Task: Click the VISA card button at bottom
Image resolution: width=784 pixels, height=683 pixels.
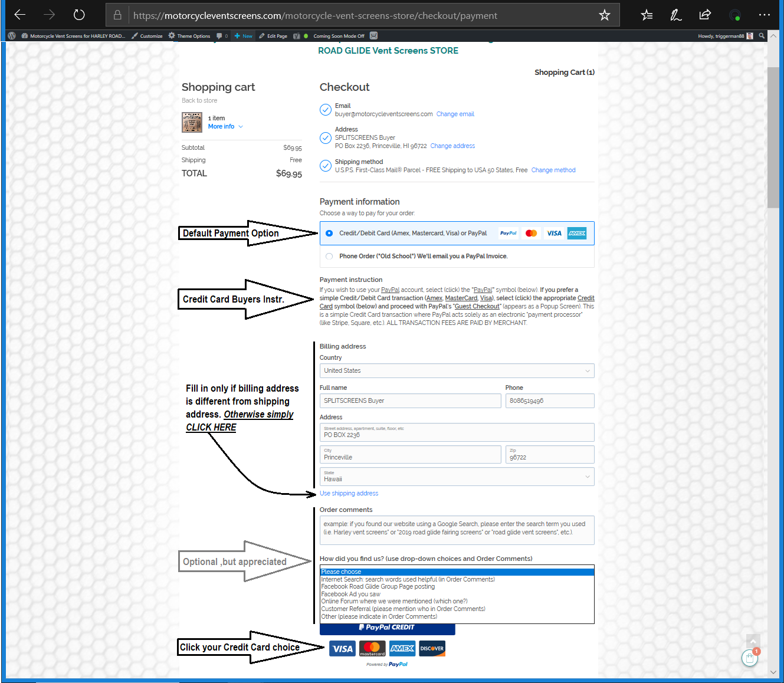Action: click(x=342, y=649)
